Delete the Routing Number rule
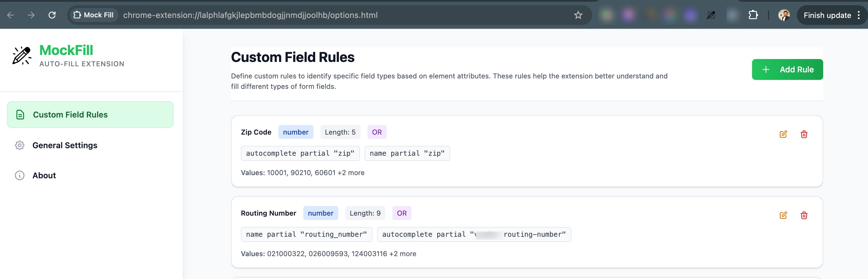 [804, 215]
